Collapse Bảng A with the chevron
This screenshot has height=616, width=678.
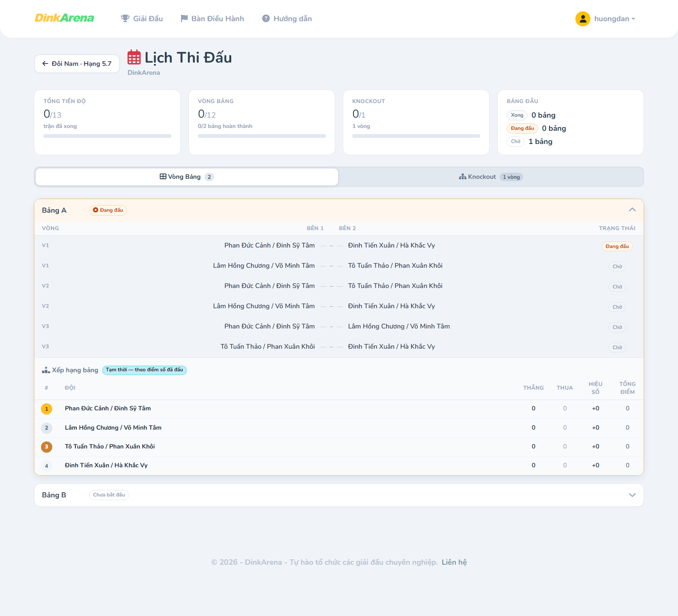pos(632,210)
